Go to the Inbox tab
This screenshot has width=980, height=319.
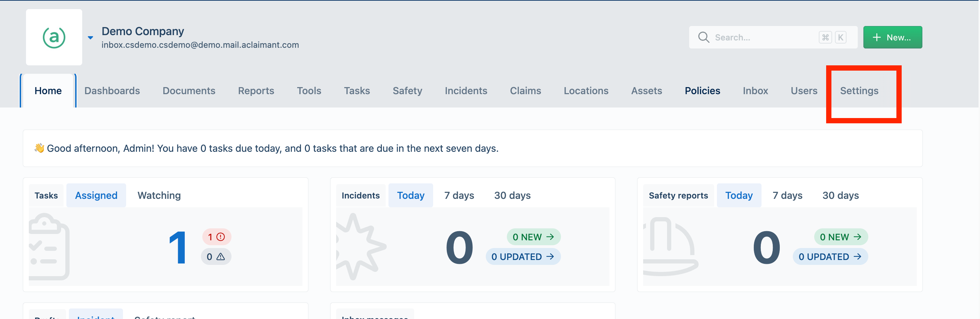pyautogui.click(x=755, y=91)
